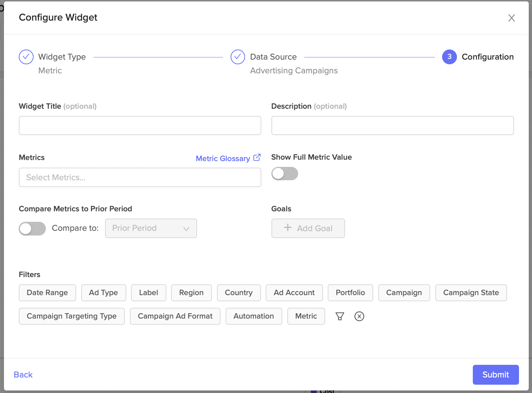Screen dimensions: 532x393
Task: Click the clear filters circle-x icon
Action: point(359,316)
